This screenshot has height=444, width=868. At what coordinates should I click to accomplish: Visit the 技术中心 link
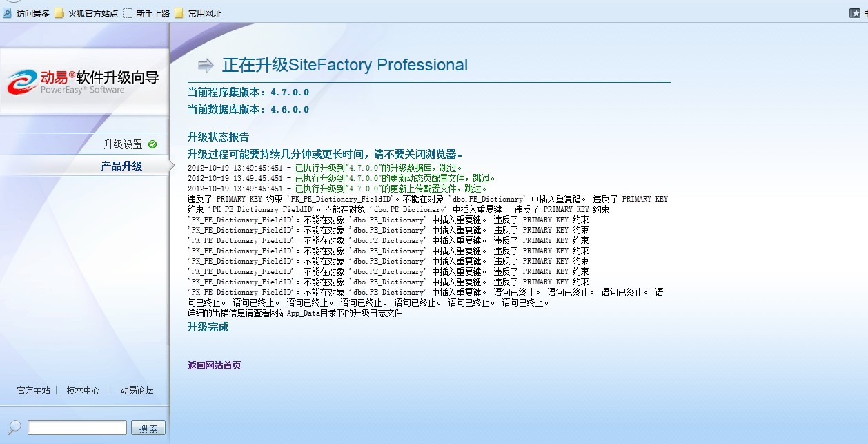pos(83,390)
